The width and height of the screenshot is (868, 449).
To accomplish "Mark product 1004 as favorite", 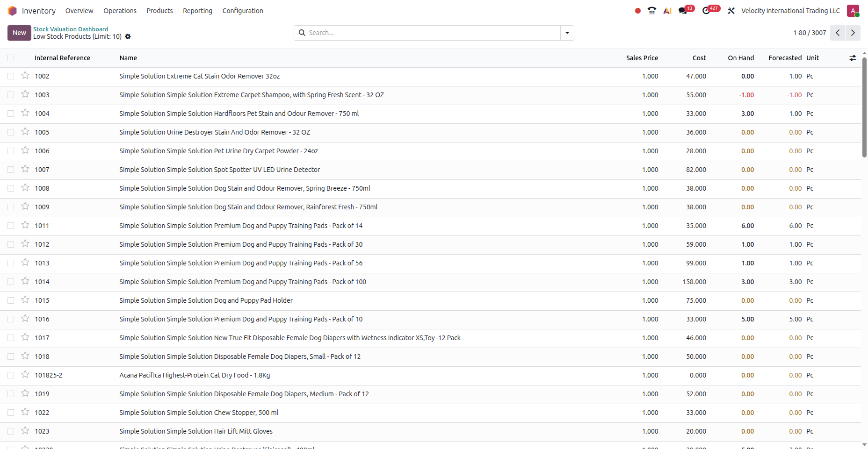I will coord(25,113).
